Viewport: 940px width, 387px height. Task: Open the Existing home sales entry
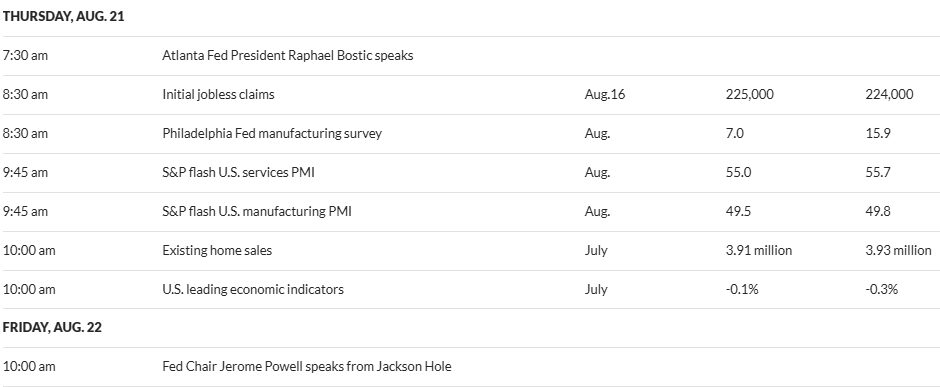coord(217,250)
